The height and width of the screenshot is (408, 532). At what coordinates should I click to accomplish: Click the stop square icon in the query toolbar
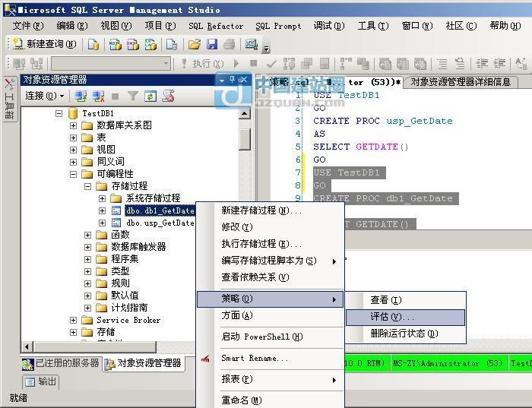coord(253,63)
